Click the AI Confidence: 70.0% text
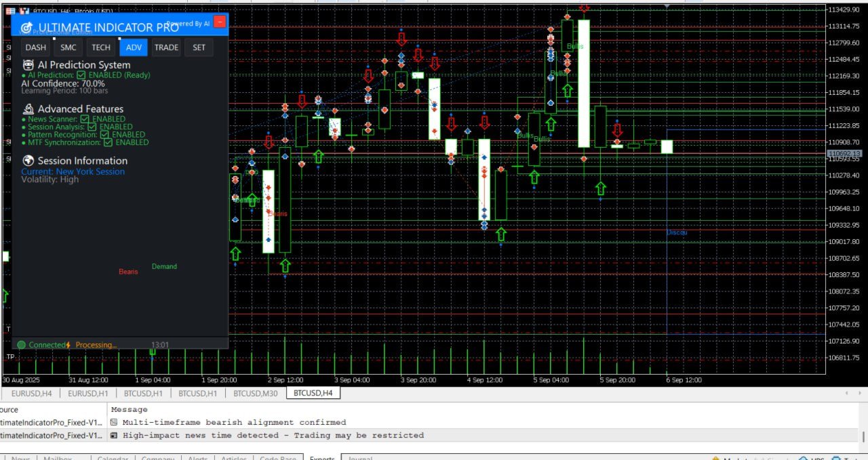The image size is (868, 460). (x=63, y=83)
